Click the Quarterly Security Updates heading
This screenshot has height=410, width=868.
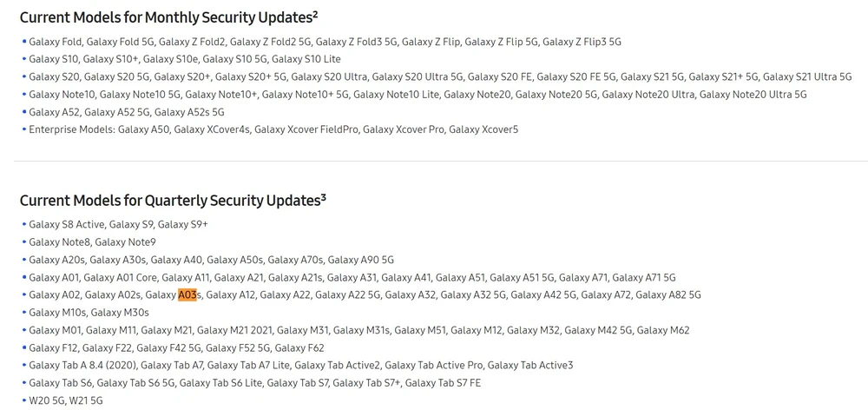(x=173, y=200)
